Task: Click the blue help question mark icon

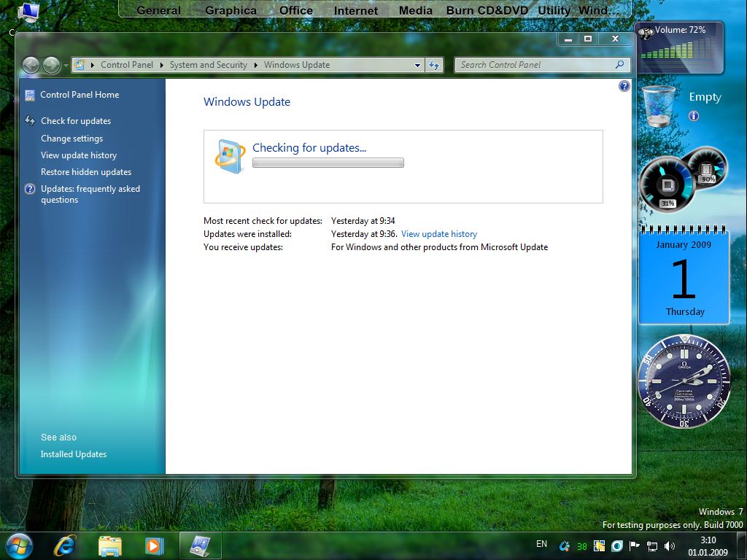Action: click(624, 86)
